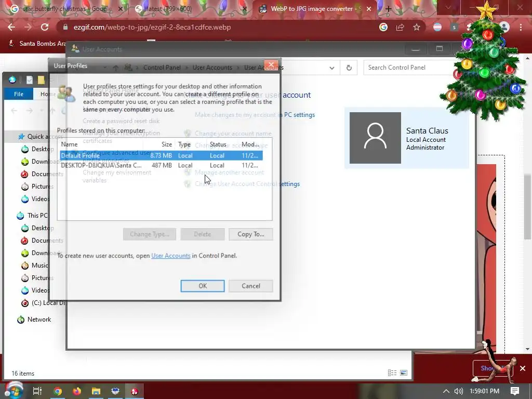Image resolution: width=532 pixels, height=399 pixels.
Task: Select Network in File Explorer sidebar
Action: pyautogui.click(x=34, y=320)
